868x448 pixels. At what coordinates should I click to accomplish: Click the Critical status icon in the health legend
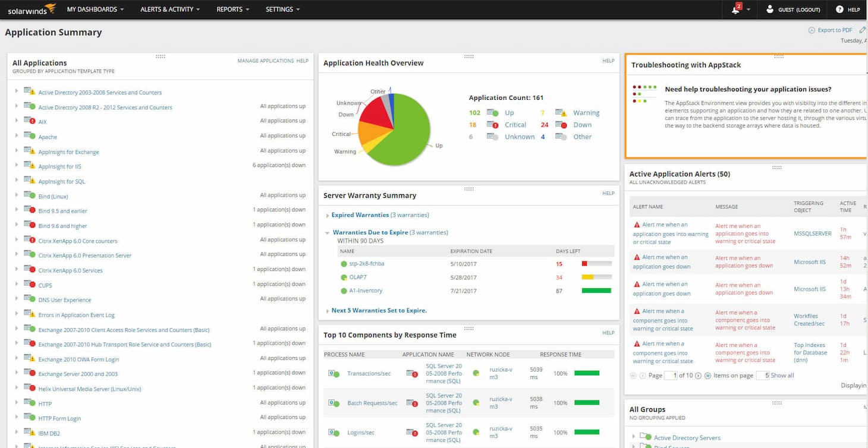coord(492,125)
